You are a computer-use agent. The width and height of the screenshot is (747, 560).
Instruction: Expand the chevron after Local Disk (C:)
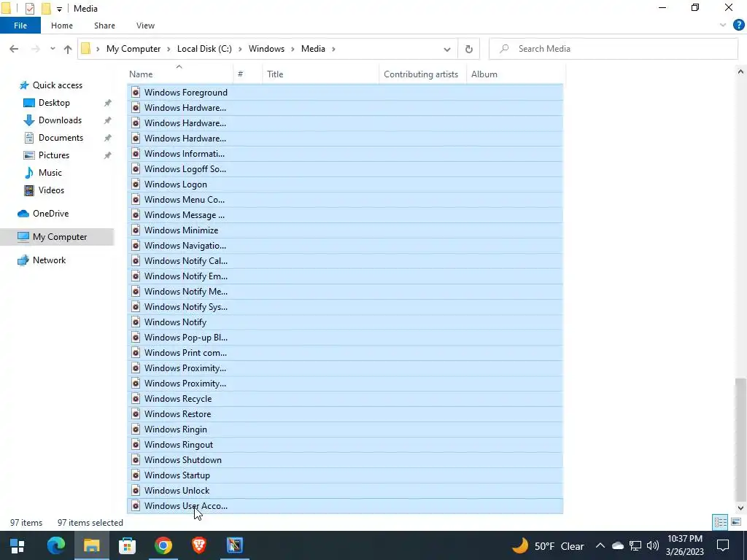point(240,49)
